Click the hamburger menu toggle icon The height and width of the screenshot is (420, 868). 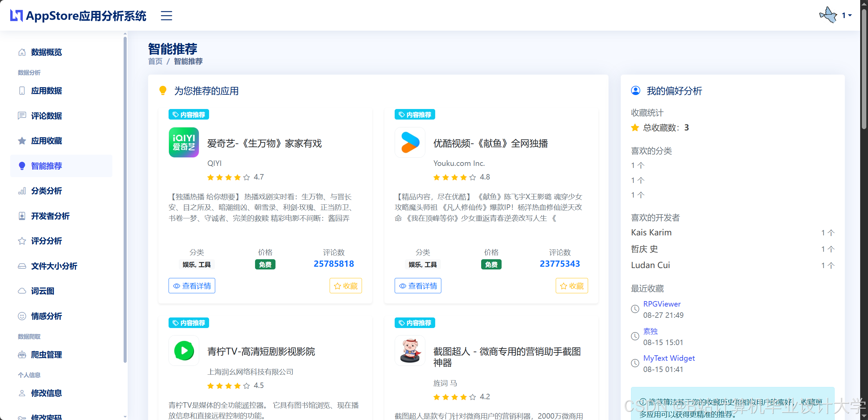point(166,16)
